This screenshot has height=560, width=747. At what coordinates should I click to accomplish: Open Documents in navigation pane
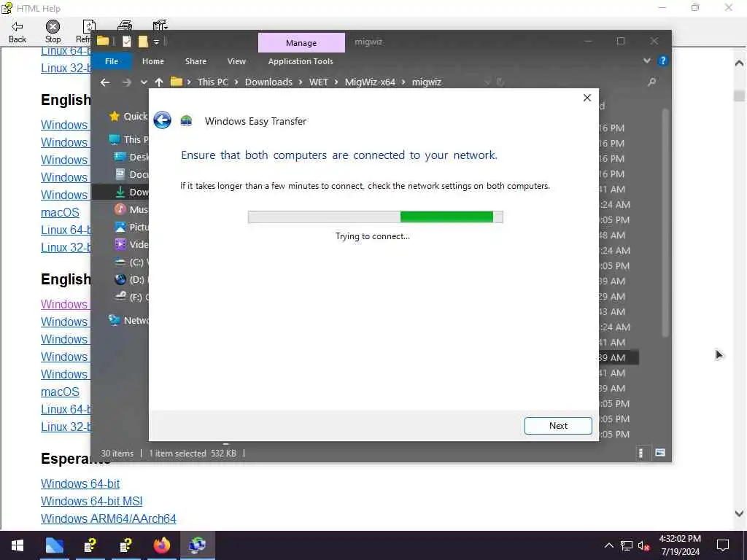(131, 174)
